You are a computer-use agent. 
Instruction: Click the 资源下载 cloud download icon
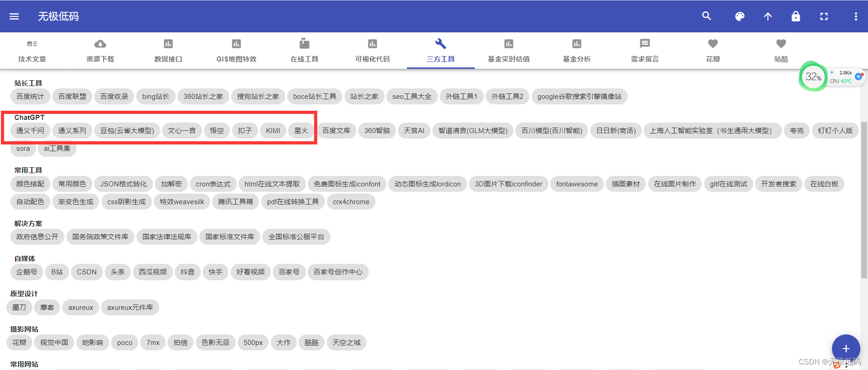[100, 44]
